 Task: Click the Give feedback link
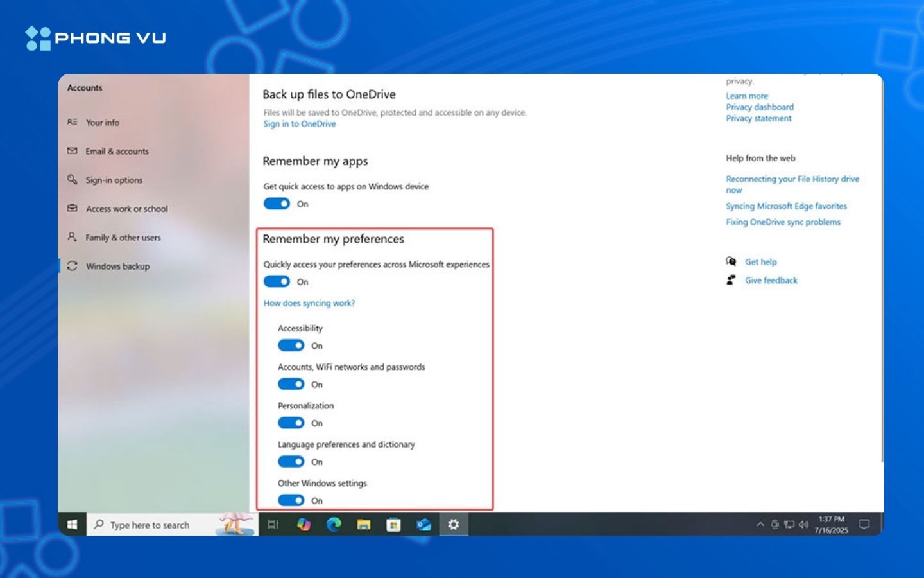click(771, 281)
